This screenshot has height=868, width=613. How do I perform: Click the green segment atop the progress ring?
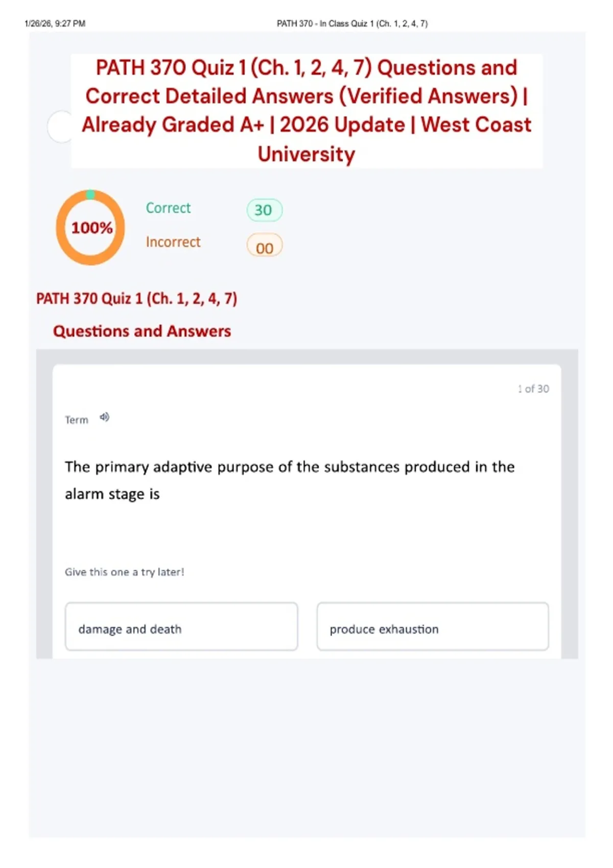[x=90, y=194]
